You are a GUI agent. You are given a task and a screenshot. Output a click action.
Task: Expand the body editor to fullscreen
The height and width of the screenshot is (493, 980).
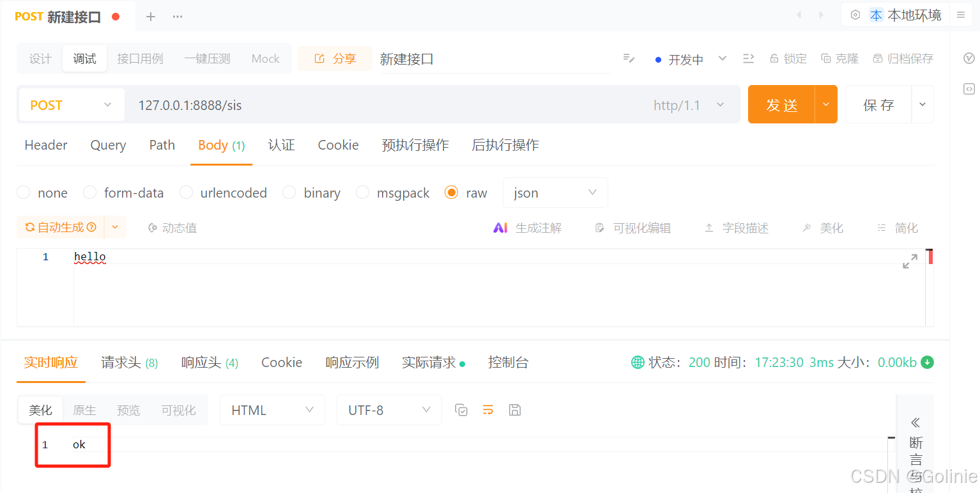pos(910,261)
